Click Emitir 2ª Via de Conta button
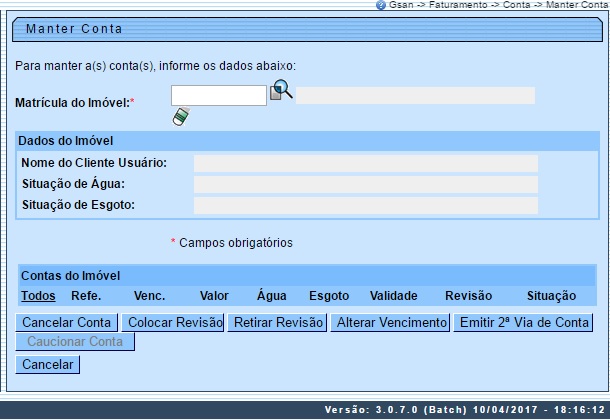 [524, 323]
